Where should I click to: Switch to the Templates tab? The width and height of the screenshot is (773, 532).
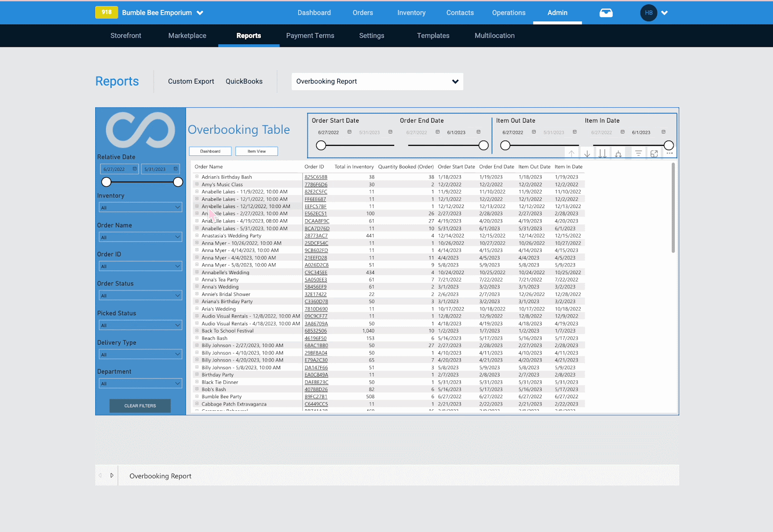[433, 35]
